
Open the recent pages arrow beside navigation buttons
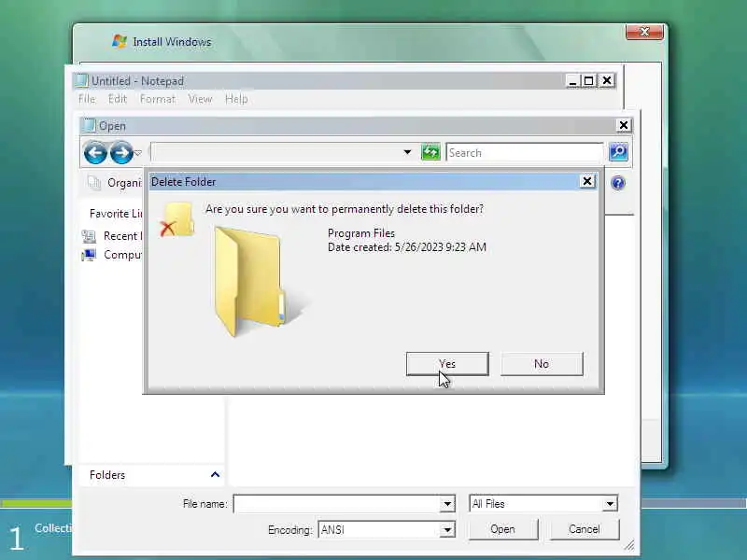pos(138,153)
